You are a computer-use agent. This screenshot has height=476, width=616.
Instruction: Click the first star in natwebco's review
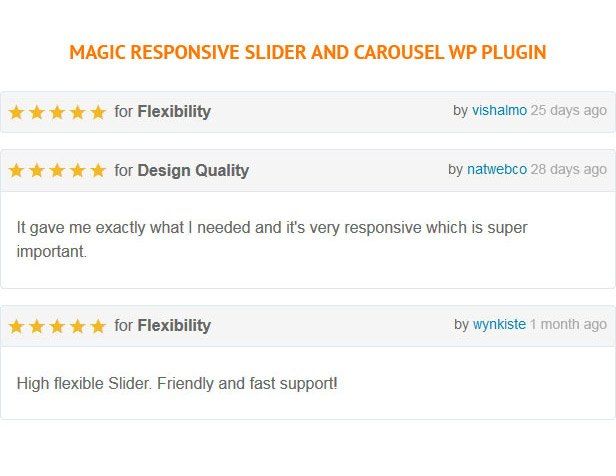click(16, 171)
